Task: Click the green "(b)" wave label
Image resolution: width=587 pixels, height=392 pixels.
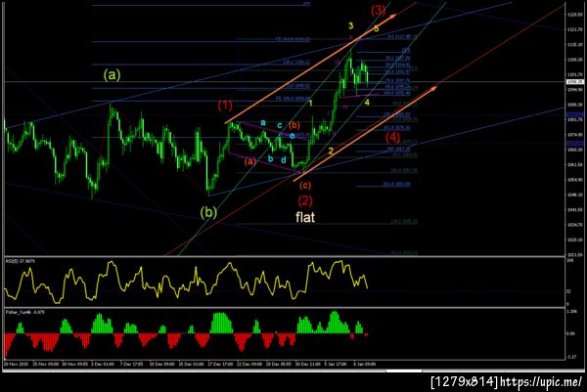Action: [x=208, y=212]
